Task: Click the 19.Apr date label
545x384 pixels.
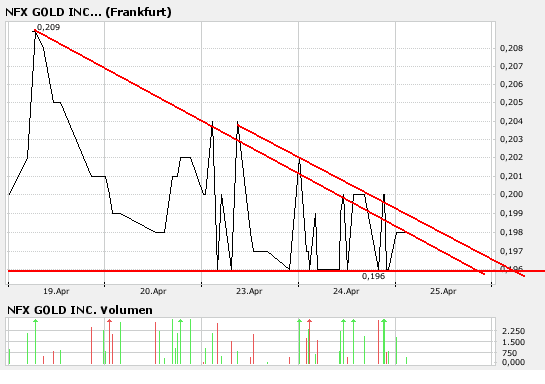Action: pyautogui.click(x=56, y=291)
